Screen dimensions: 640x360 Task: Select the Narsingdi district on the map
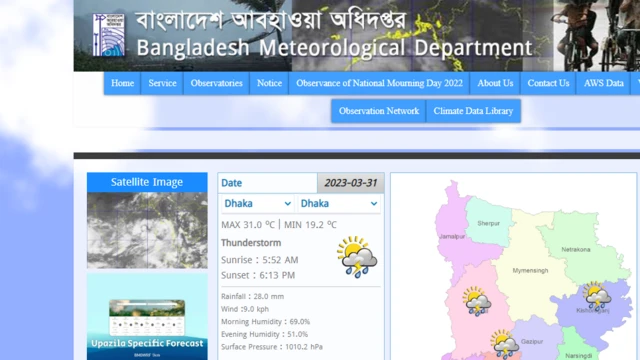point(579,356)
